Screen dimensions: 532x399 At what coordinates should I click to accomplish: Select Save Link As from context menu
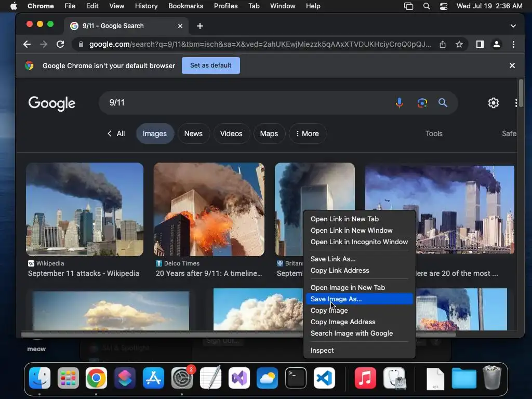coord(360,259)
